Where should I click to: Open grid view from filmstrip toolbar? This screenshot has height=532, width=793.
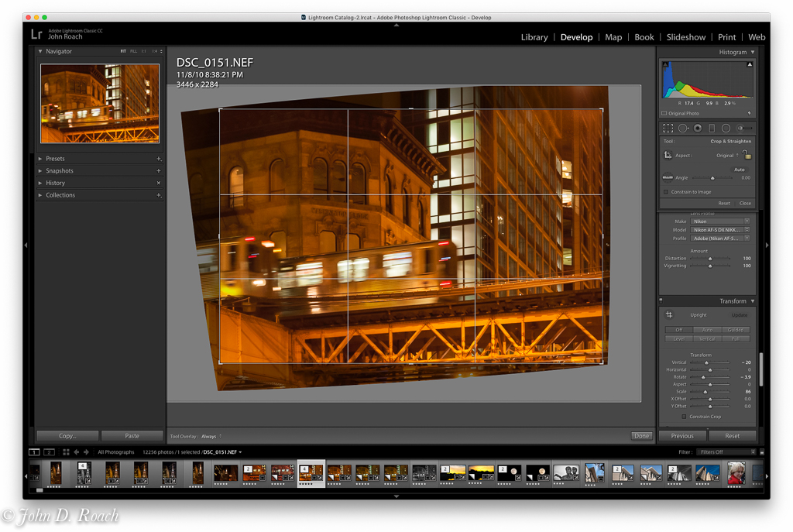[66, 452]
